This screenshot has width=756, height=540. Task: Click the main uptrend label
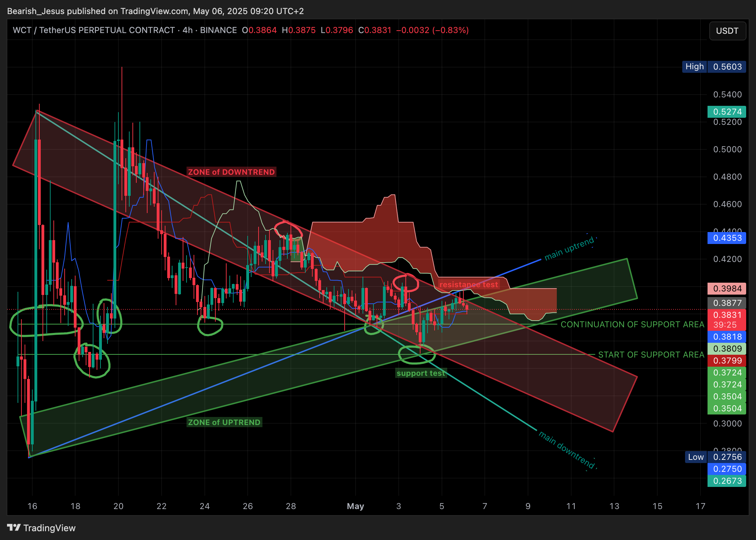pos(569,249)
